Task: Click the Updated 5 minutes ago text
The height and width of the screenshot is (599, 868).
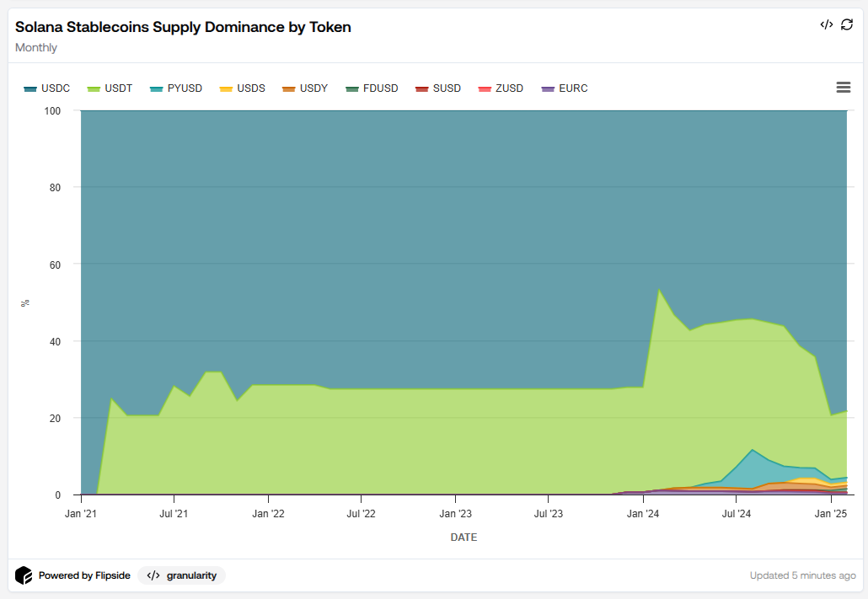Action: click(801, 575)
